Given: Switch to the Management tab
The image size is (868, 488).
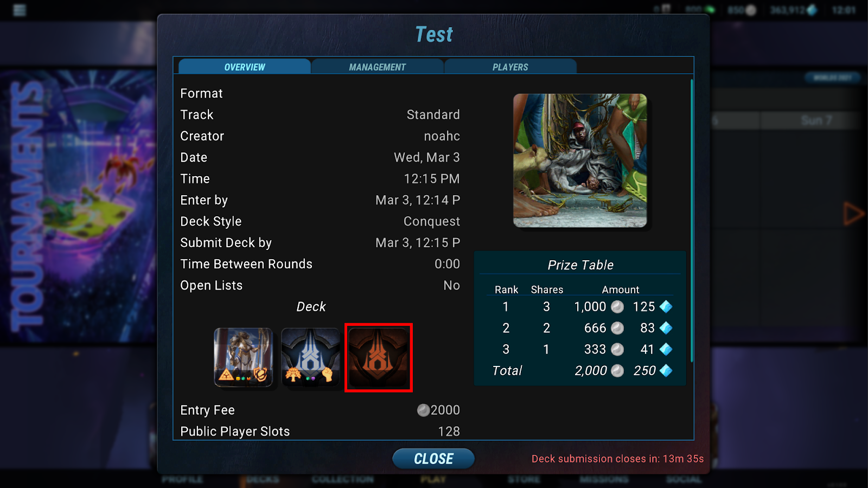Looking at the screenshot, I should (378, 67).
